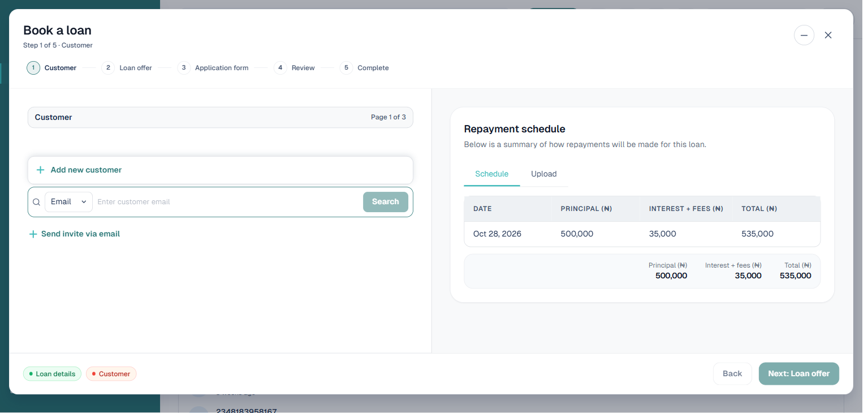This screenshot has height=413, width=868.
Task: Click Add new customer
Action: click(221, 170)
